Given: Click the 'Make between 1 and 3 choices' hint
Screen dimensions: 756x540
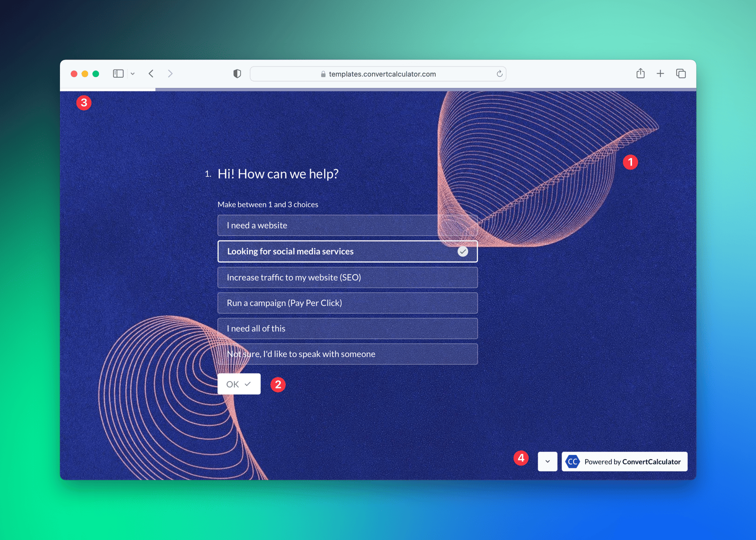Looking at the screenshot, I should click(x=268, y=204).
